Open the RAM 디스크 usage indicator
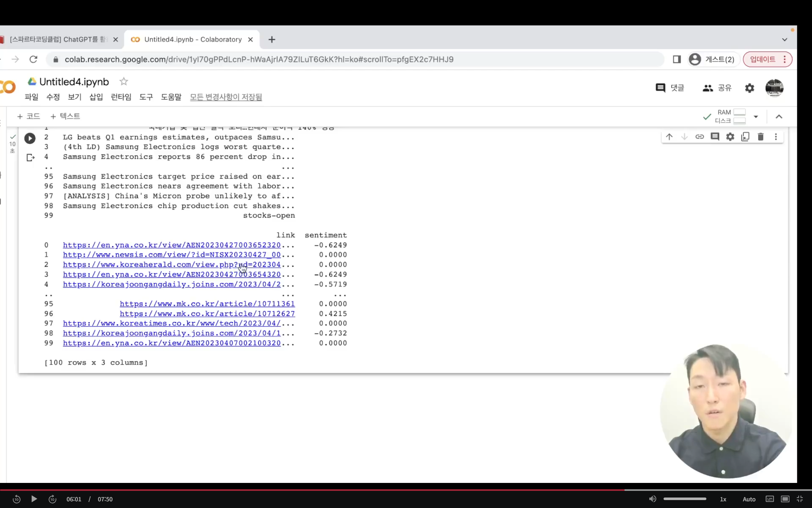The image size is (812, 508). (730, 117)
